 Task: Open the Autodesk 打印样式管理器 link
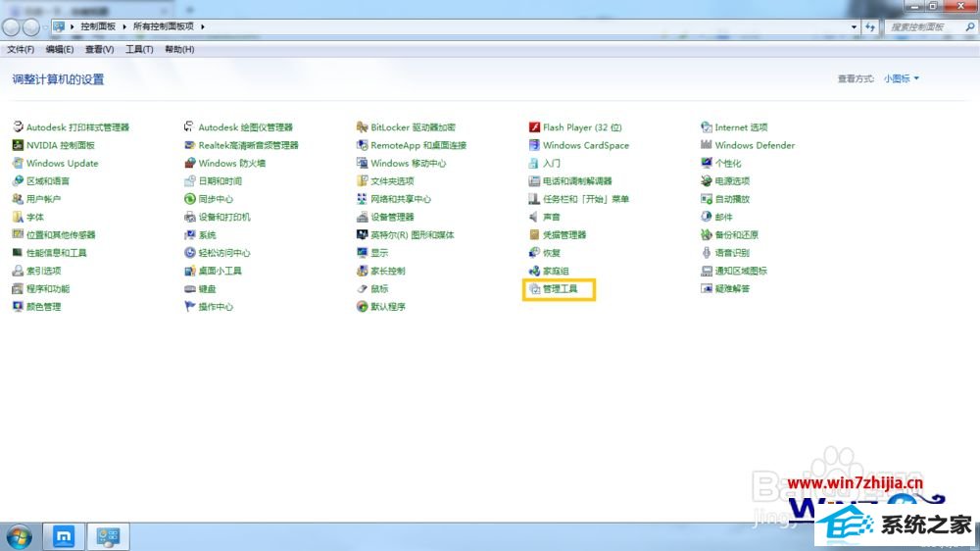pyautogui.click(x=77, y=126)
